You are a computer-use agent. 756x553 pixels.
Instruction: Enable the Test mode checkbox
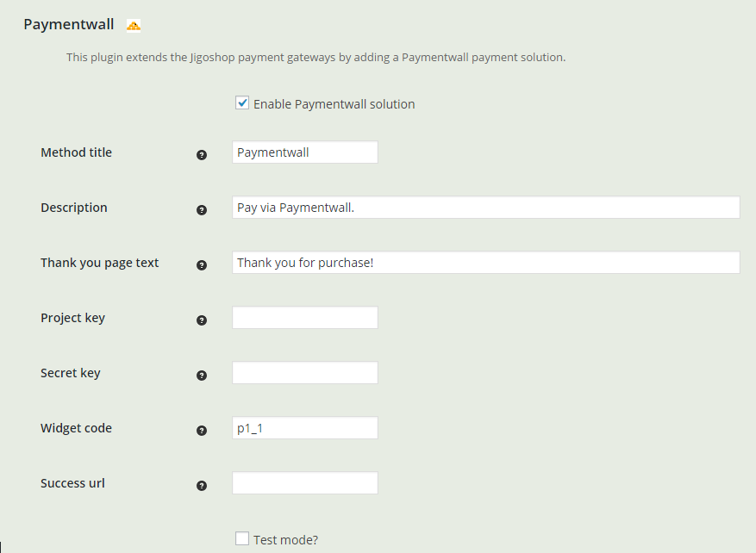[x=242, y=538]
